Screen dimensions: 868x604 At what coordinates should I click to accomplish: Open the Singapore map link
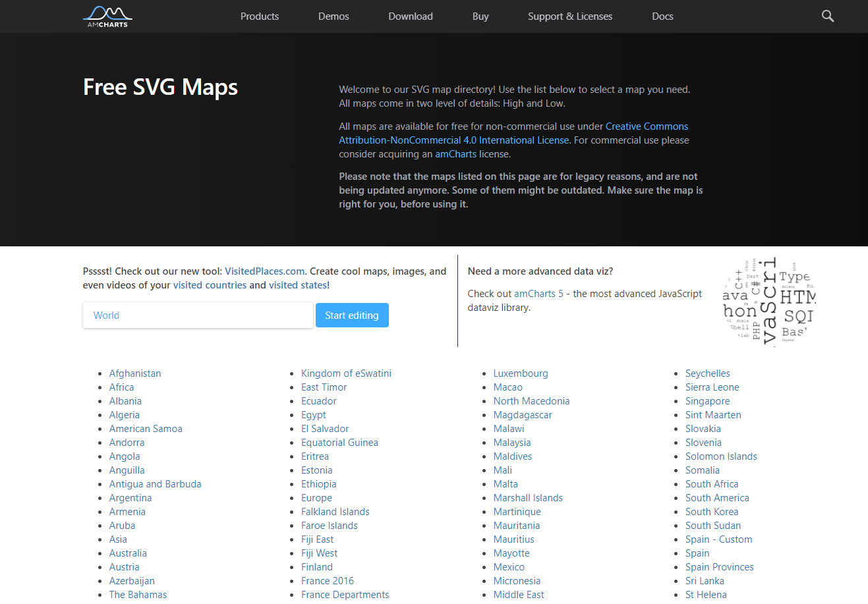707,401
